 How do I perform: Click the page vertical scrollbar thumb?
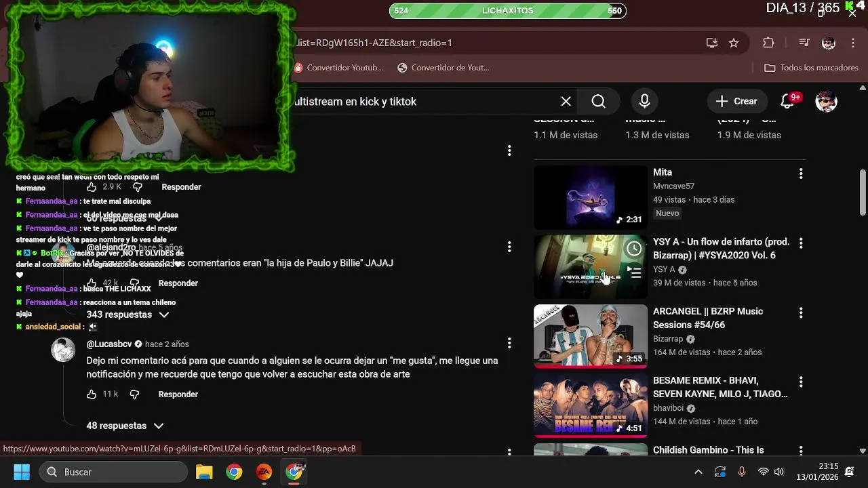[863, 192]
